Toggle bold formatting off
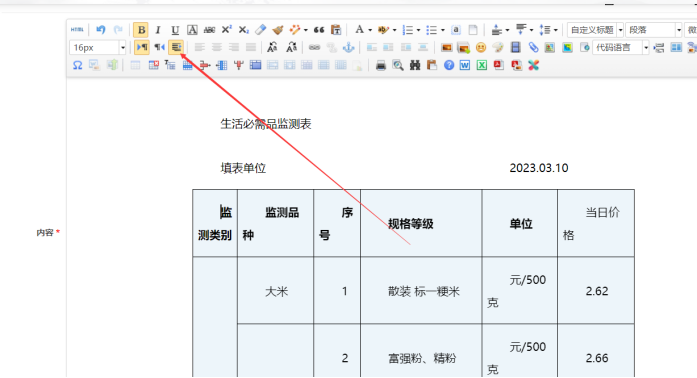The width and height of the screenshot is (697, 378). pos(141,30)
